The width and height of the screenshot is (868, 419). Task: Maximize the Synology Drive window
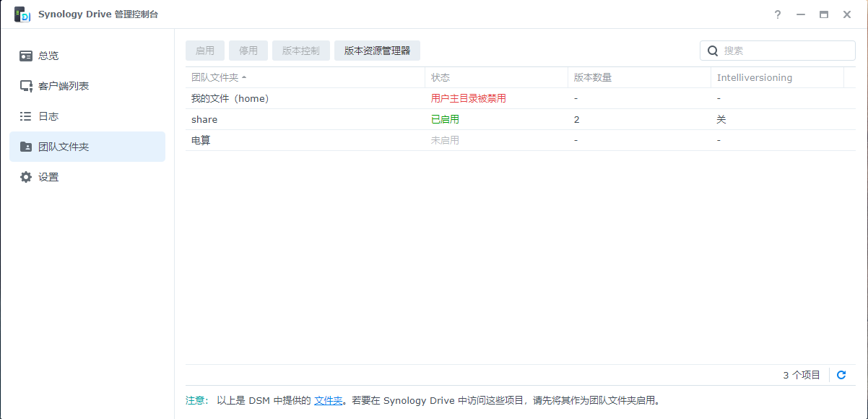pyautogui.click(x=824, y=14)
